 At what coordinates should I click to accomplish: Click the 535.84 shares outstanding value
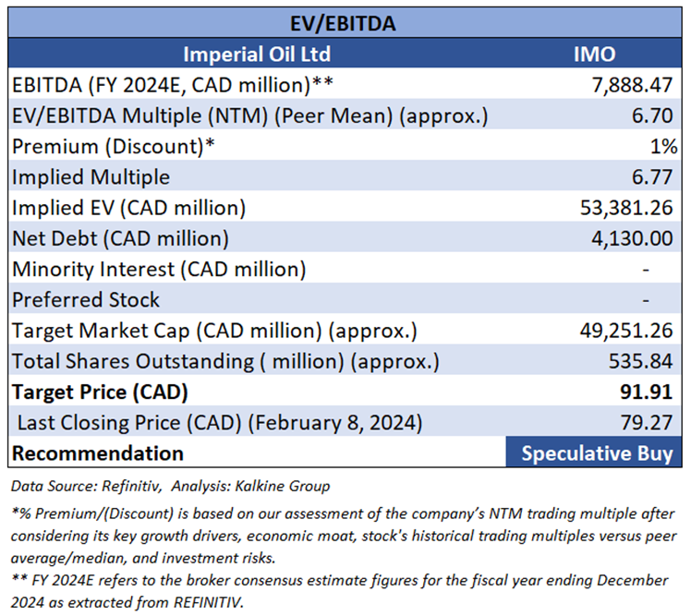[x=641, y=361]
